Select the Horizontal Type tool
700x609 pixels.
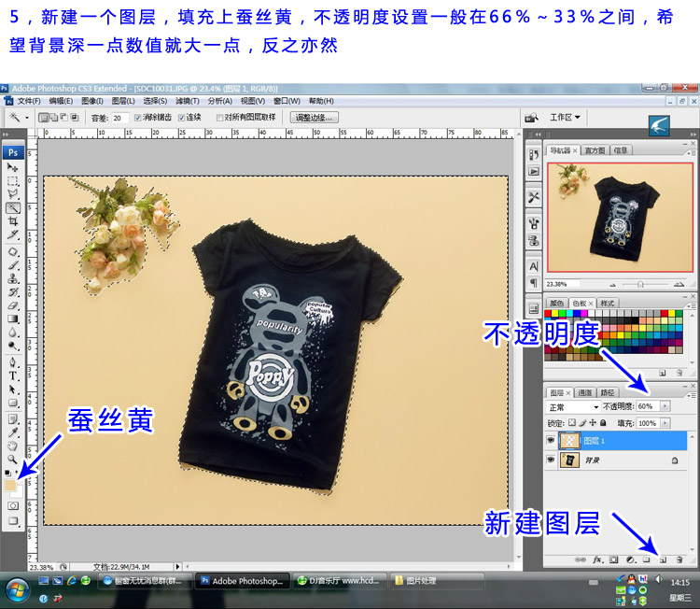[12, 375]
